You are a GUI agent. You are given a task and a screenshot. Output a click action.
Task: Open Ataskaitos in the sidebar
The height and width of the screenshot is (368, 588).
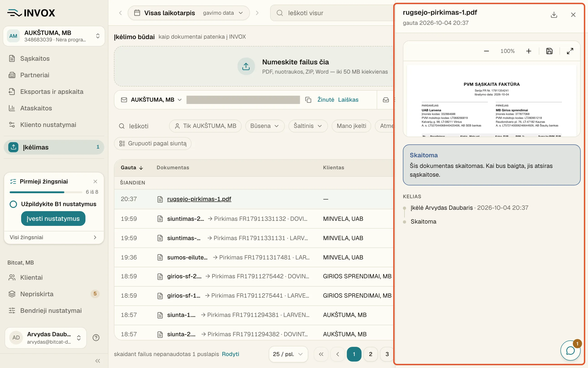coord(54,108)
